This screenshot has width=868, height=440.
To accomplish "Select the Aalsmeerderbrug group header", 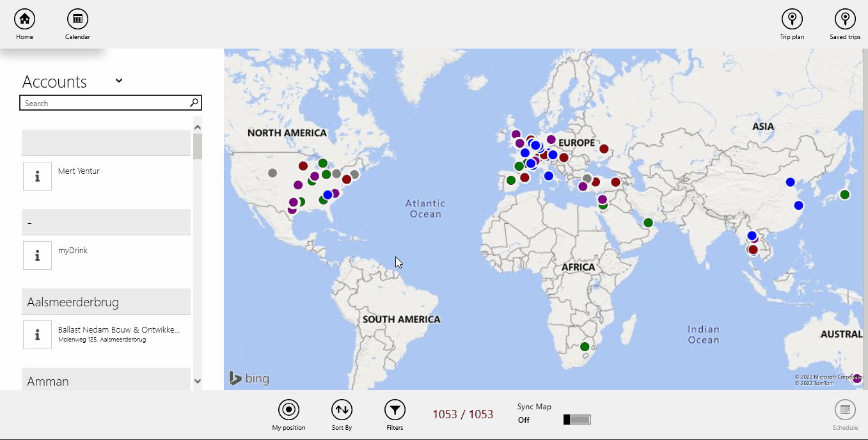I will coord(106,302).
